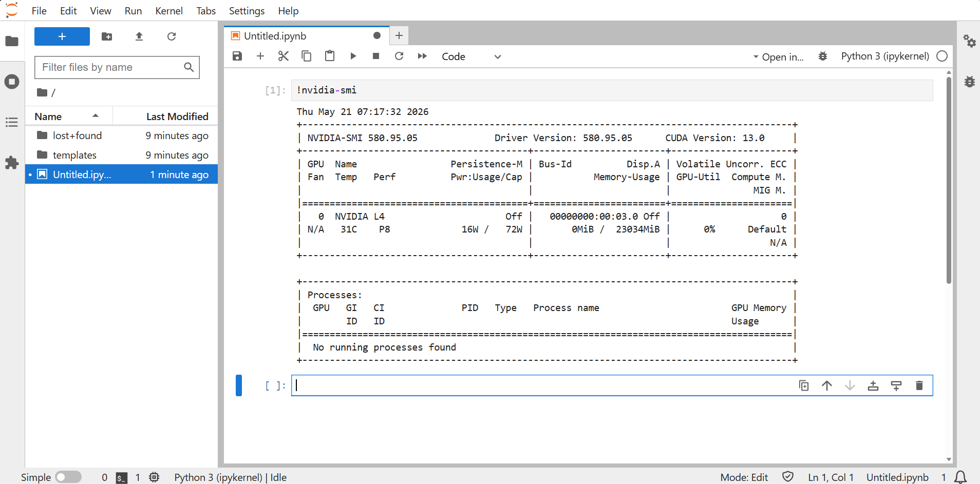
Task: Open the Debugger right sidebar panel
Action: click(x=969, y=82)
